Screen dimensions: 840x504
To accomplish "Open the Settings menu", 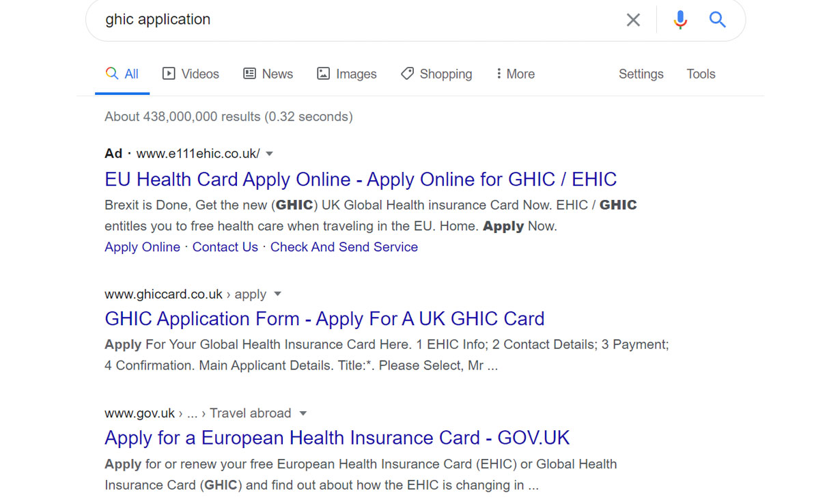I will pyautogui.click(x=641, y=73).
